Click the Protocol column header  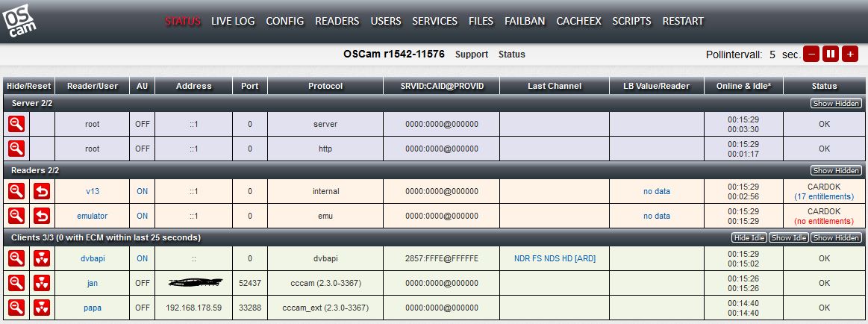[x=325, y=86]
